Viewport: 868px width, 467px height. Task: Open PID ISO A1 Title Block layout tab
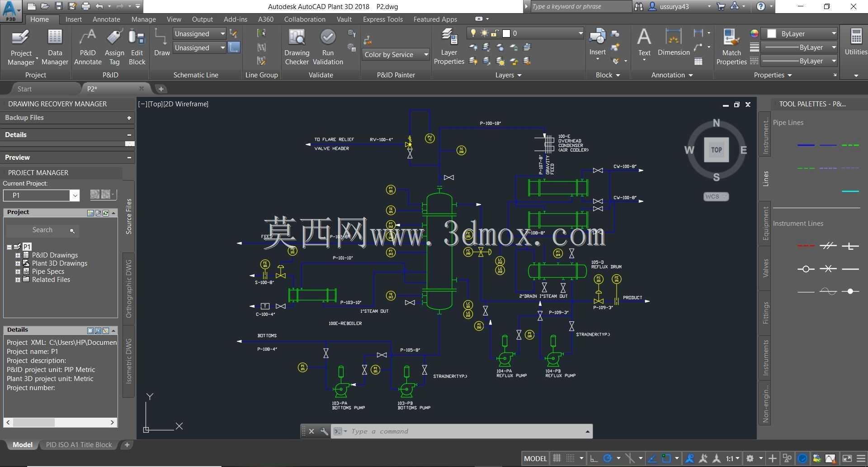79,445
